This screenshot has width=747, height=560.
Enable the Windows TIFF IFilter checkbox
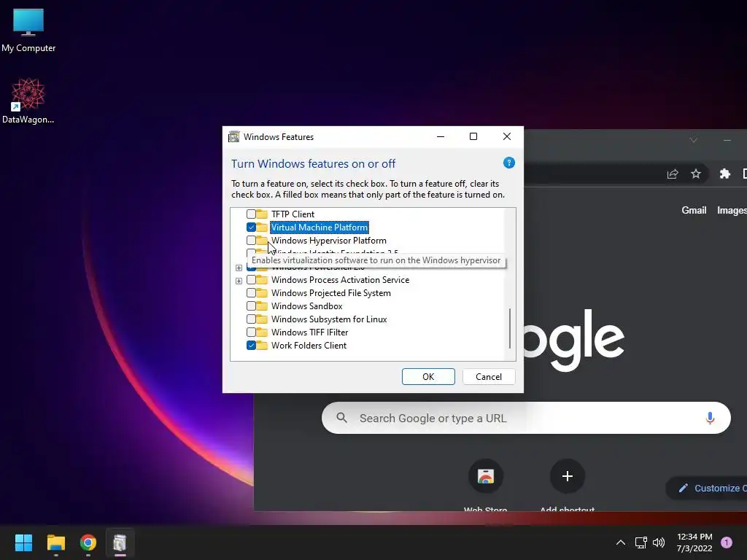(251, 332)
